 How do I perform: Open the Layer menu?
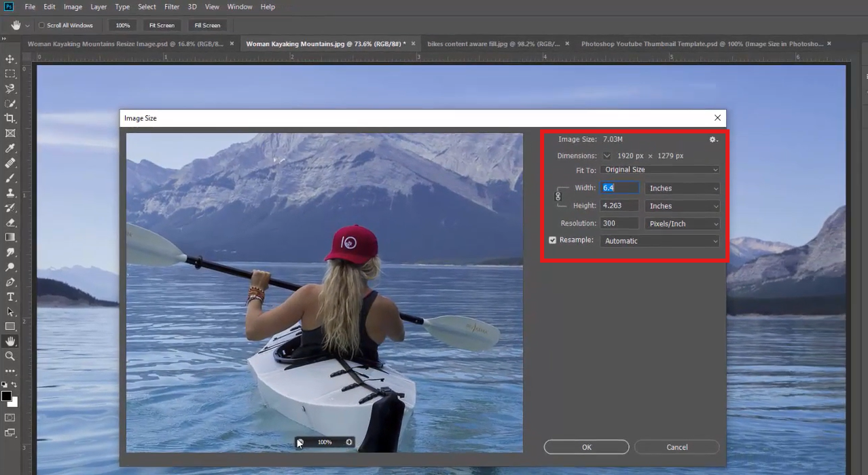coord(98,7)
